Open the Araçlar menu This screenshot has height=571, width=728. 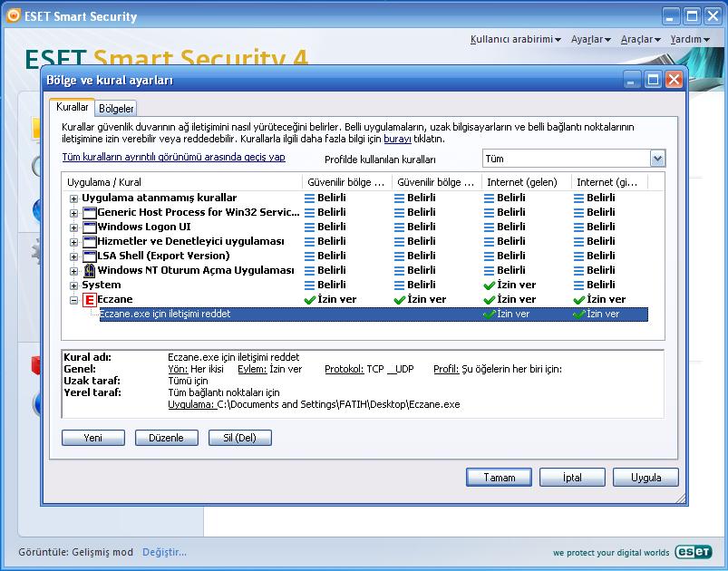(641, 40)
